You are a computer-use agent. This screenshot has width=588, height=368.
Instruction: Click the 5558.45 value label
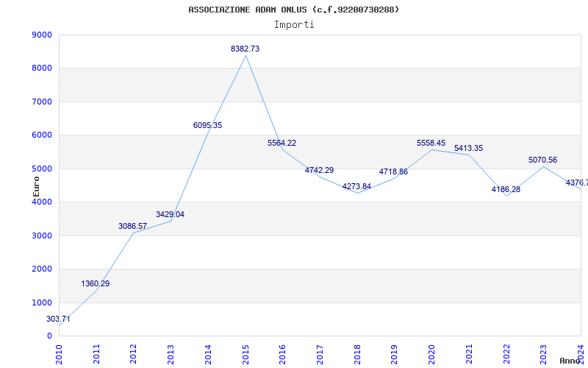[431, 143]
